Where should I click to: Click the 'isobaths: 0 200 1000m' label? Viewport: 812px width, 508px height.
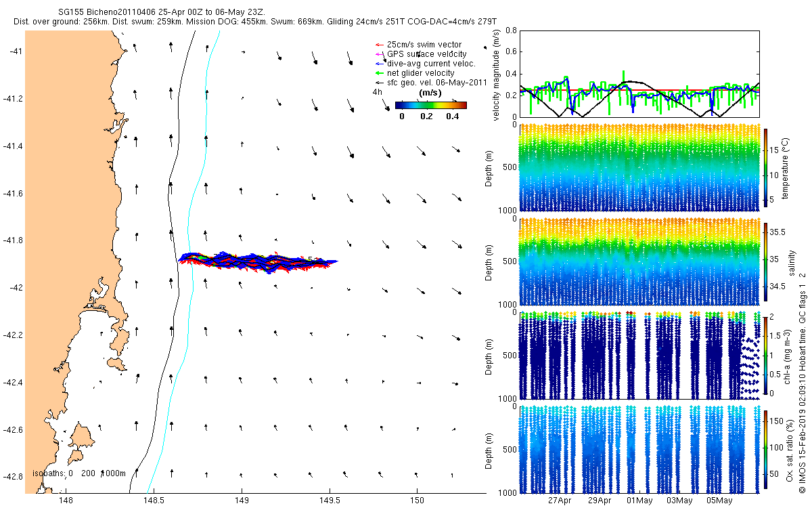click(79, 473)
